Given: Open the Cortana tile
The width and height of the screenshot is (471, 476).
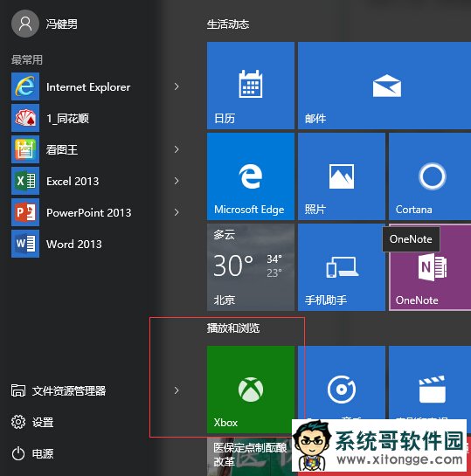Looking at the screenshot, I should click(430, 176).
